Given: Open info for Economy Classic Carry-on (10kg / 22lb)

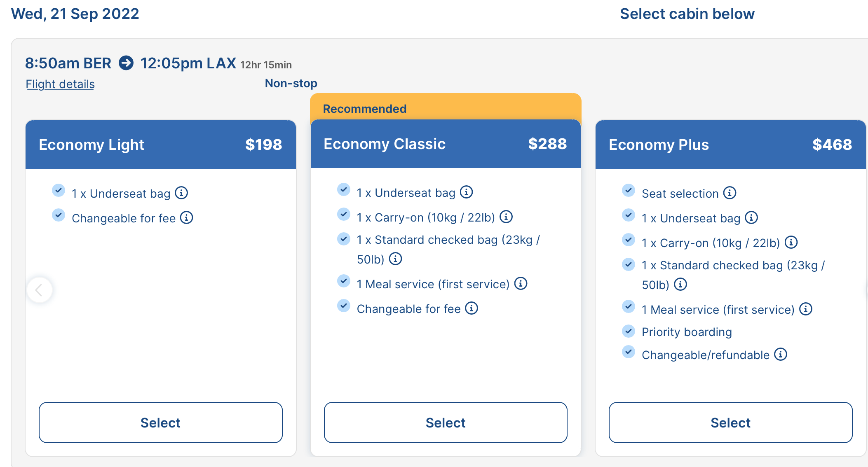Looking at the screenshot, I should click(x=506, y=217).
